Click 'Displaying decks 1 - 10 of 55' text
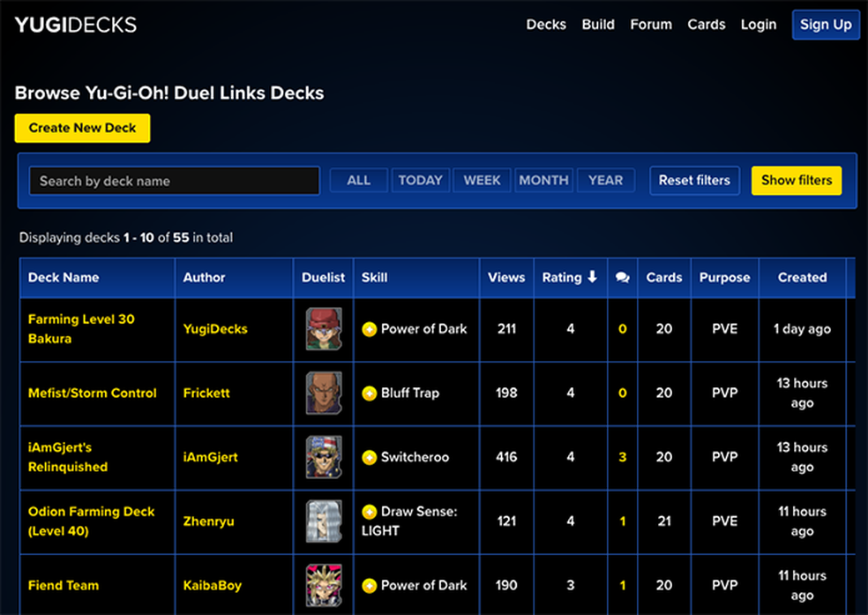This screenshot has height=615, width=868. click(x=126, y=237)
